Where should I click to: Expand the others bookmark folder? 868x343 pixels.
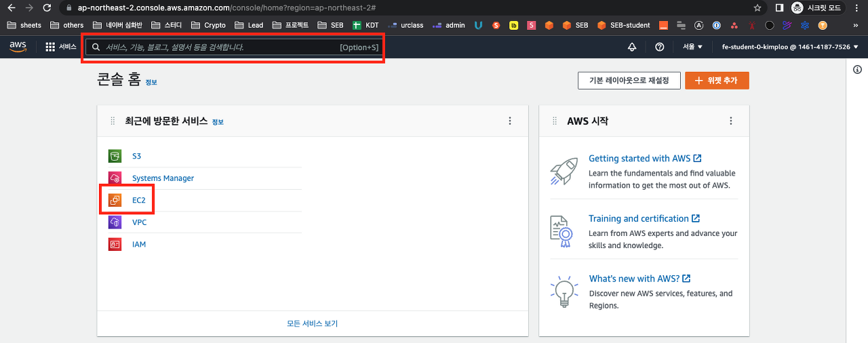tap(66, 25)
